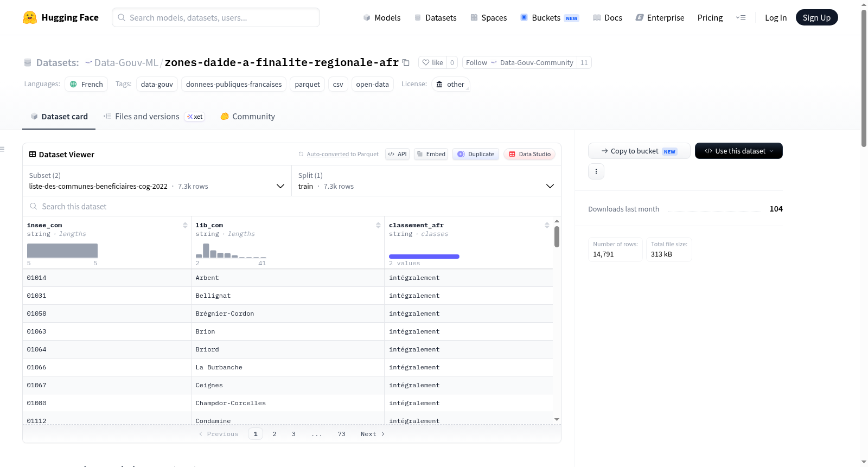Select current page 1 in pagination
Viewport: 868px width, 467px height.
tap(256, 434)
